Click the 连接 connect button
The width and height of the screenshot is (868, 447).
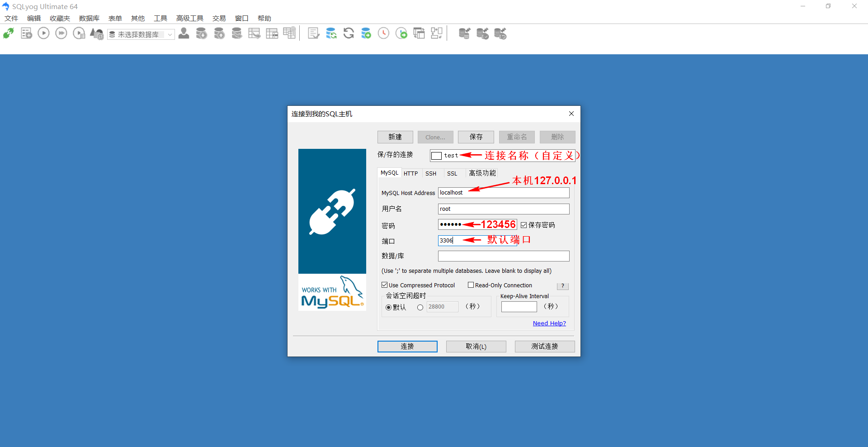[x=407, y=347]
